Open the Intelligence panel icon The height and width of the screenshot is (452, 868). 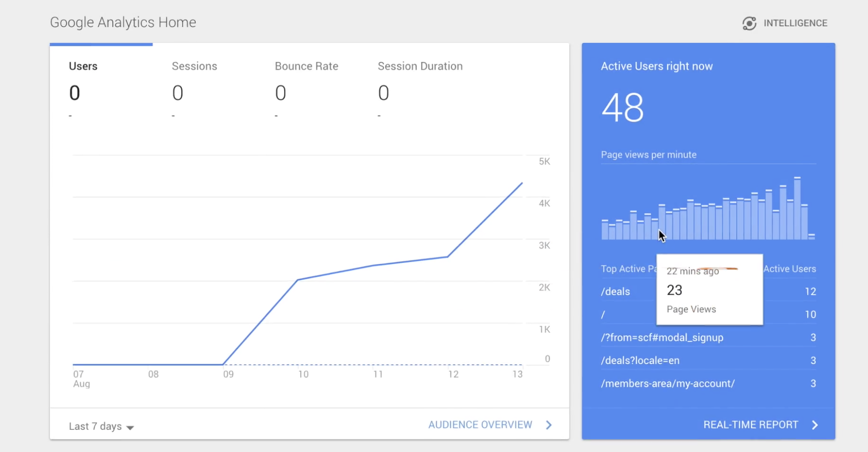pyautogui.click(x=749, y=23)
